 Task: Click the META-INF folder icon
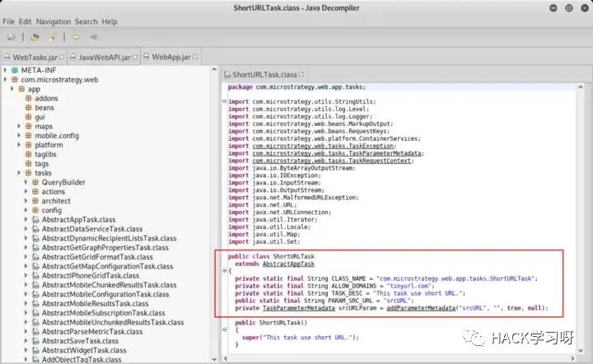click(x=14, y=70)
